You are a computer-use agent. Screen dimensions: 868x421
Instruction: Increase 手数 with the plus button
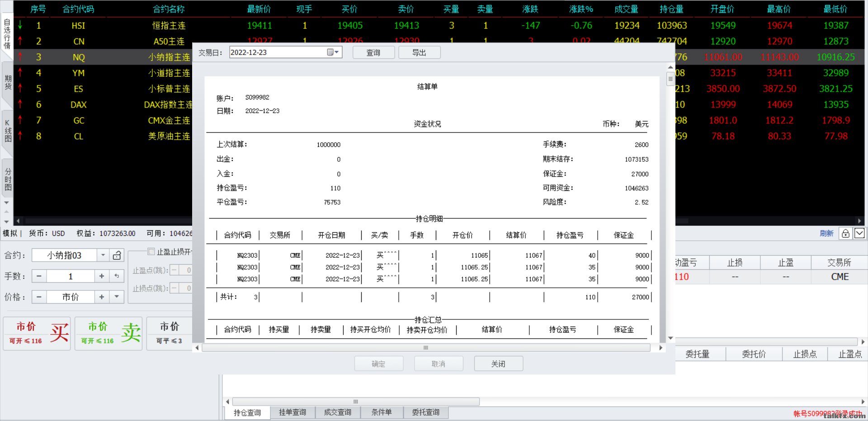pyautogui.click(x=102, y=276)
